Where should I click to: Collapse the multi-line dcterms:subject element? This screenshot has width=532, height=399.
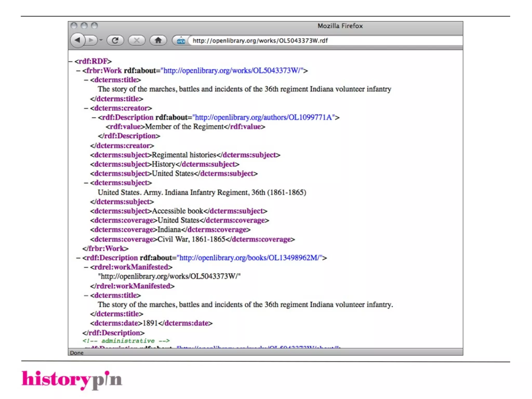click(86, 183)
